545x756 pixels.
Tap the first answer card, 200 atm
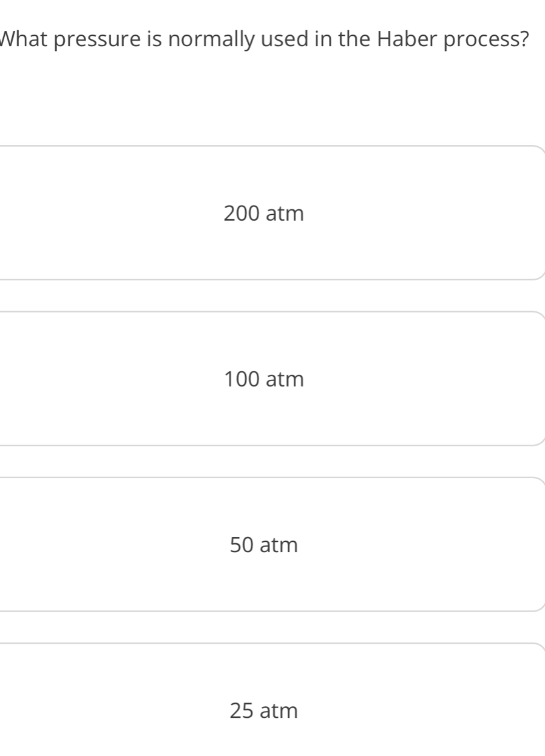click(x=272, y=213)
